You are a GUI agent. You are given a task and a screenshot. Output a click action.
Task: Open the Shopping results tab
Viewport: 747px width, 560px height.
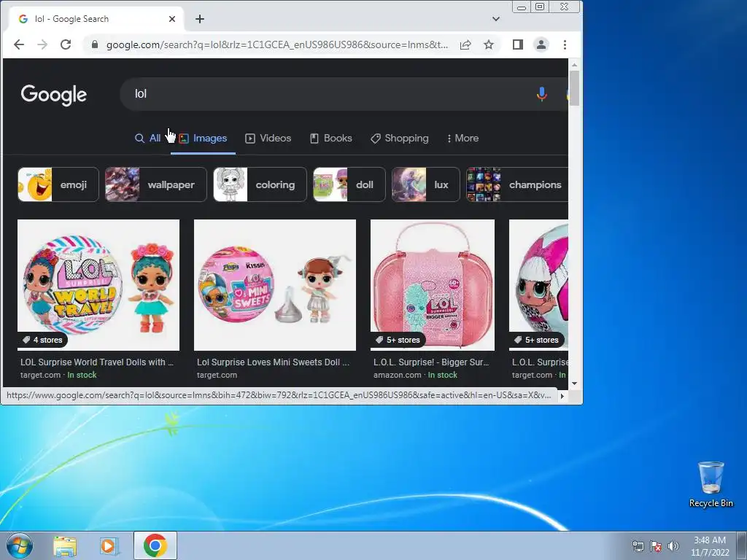[x=399, y=138]
